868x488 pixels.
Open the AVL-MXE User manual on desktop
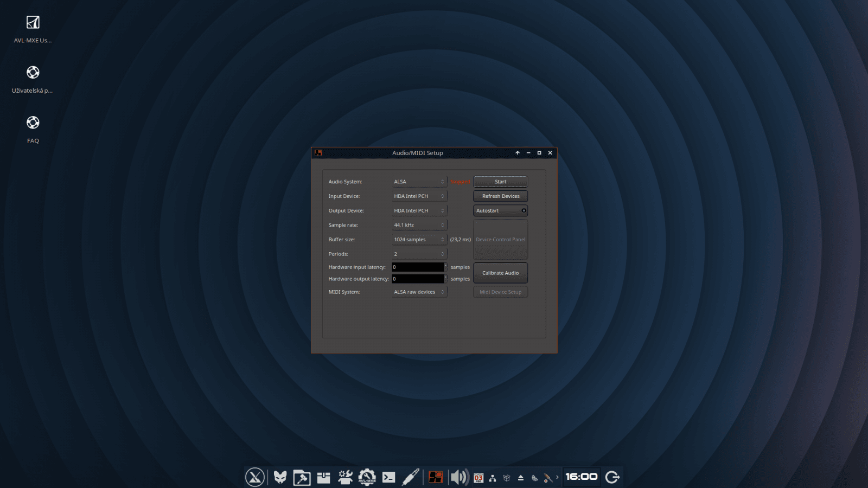point(33,27)
